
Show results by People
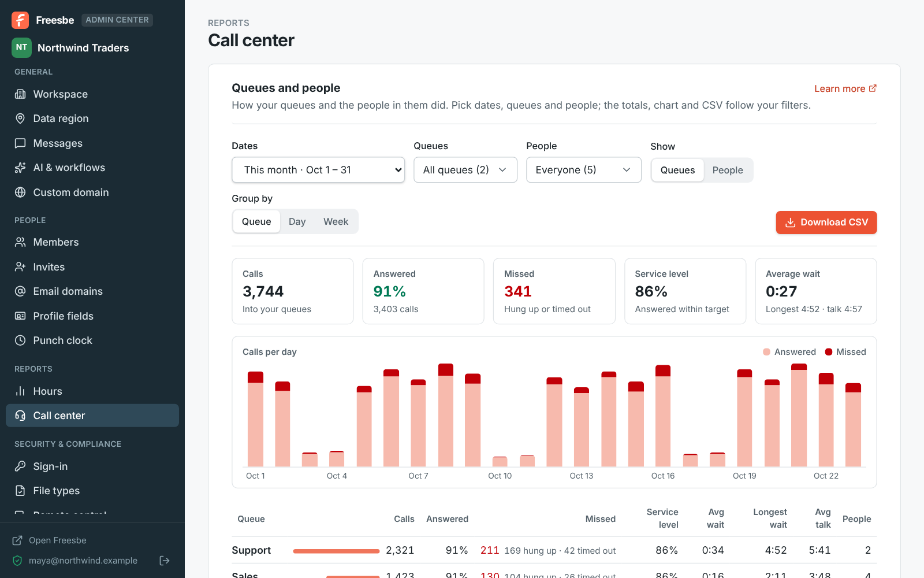click(x=728, y=170)
